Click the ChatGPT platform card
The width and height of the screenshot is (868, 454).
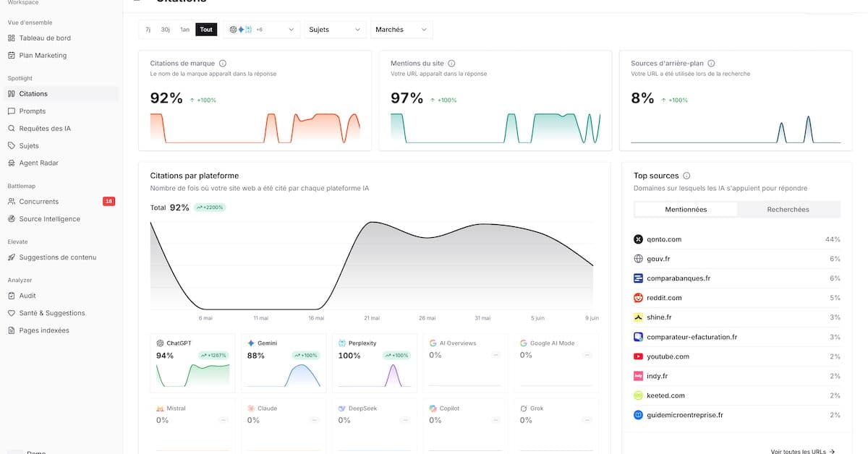193,363
